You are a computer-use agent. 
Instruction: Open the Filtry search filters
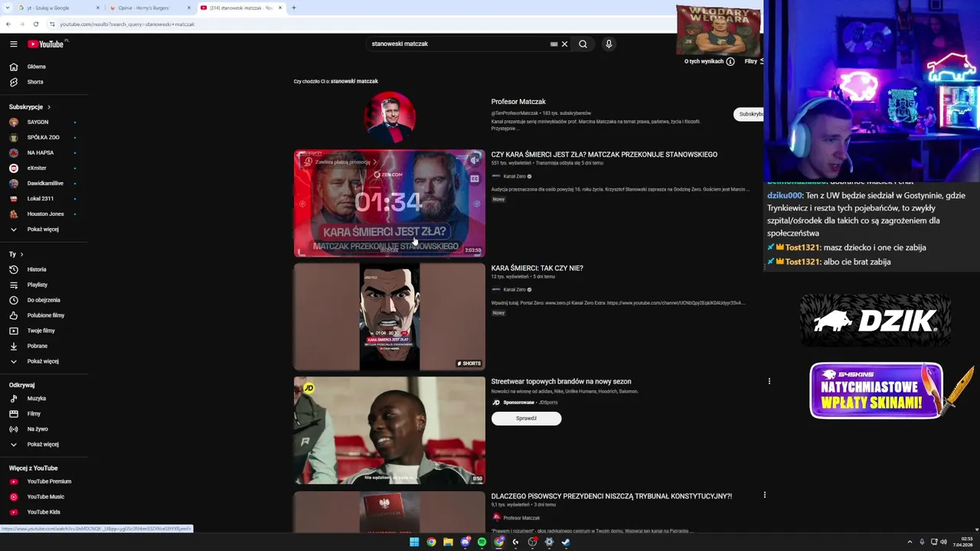tap(754, 61)
